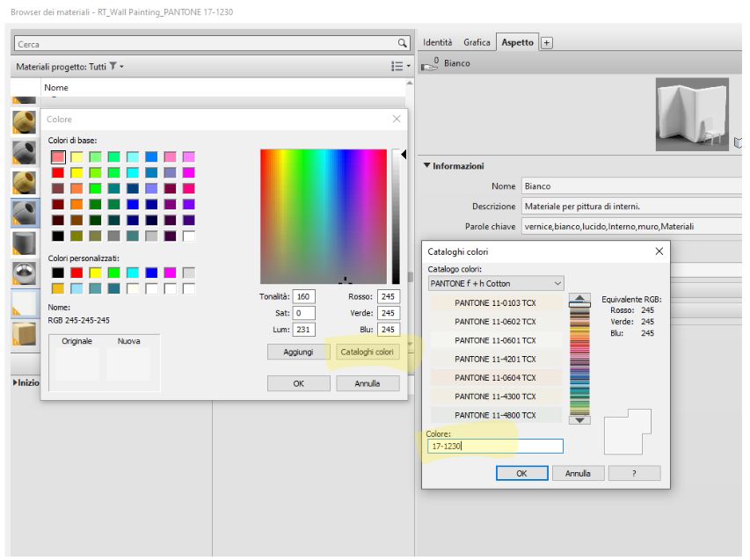
Task: Select PANTONE 11-0602 TCX in the list
Action: click(496, 322)
